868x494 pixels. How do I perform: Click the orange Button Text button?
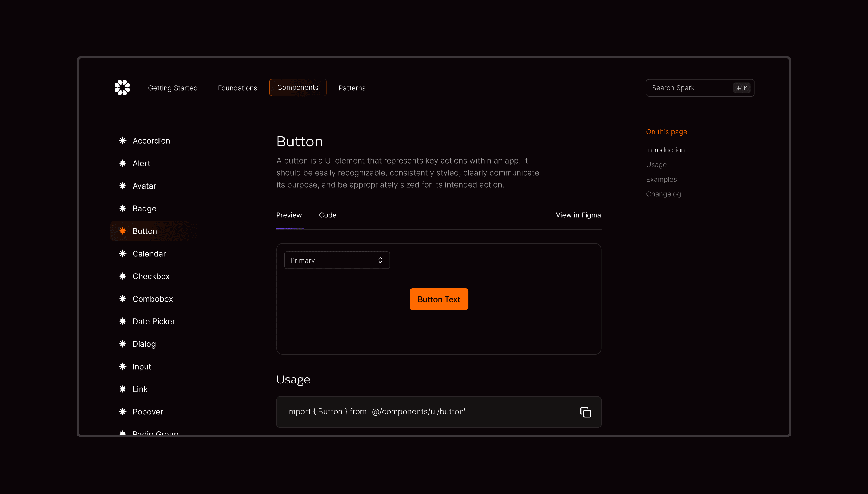click(x=439, y=299)
